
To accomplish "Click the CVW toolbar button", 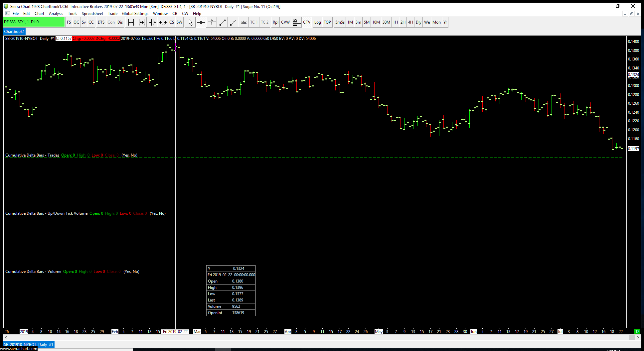I will click(x=285, y=22).
